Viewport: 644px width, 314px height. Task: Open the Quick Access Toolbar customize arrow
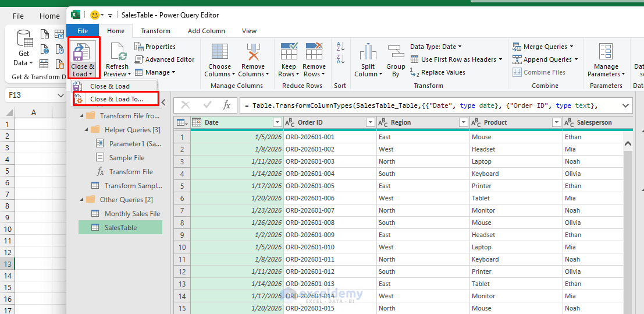tap(110, 16)
